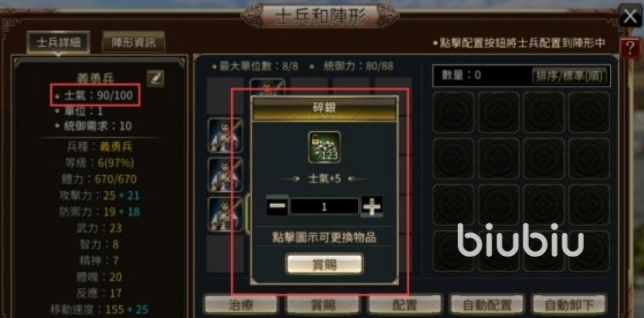This screenshot has width=644, height=318.
Task: Click the 治療 button at the bottom
Action: pyautogui.click(x=240, y=304)
